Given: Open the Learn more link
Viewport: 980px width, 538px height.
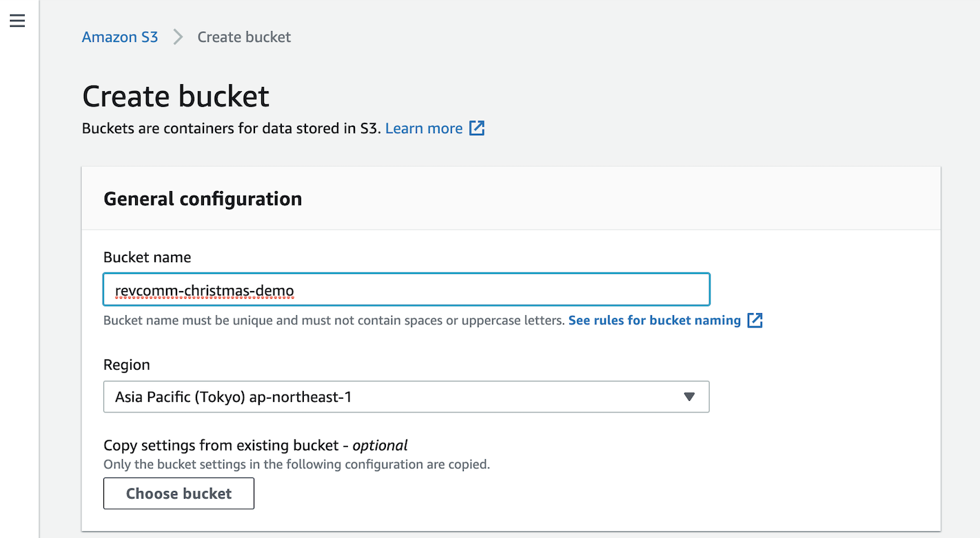Looking at the screenshot, I should (x=424, y=128).
